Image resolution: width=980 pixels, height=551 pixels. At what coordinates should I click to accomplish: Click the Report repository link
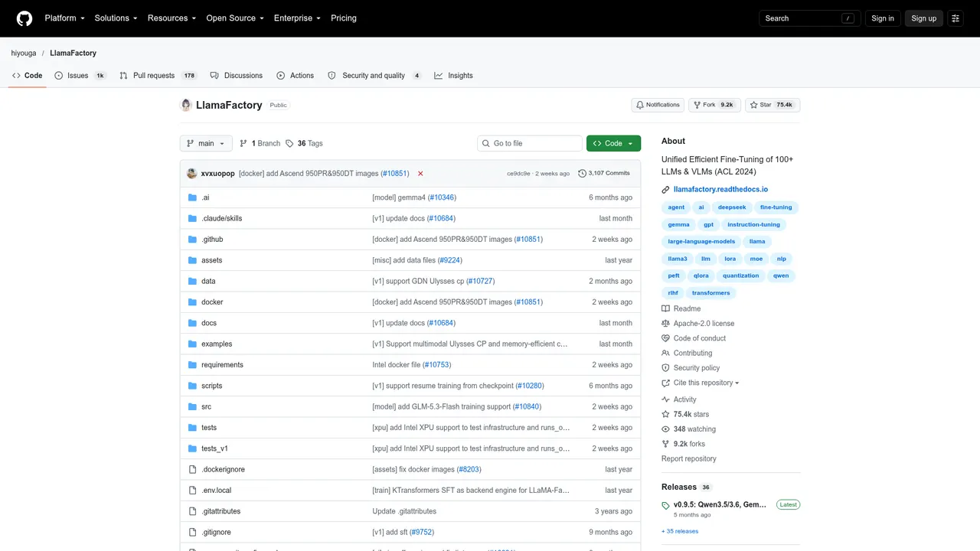689,458
